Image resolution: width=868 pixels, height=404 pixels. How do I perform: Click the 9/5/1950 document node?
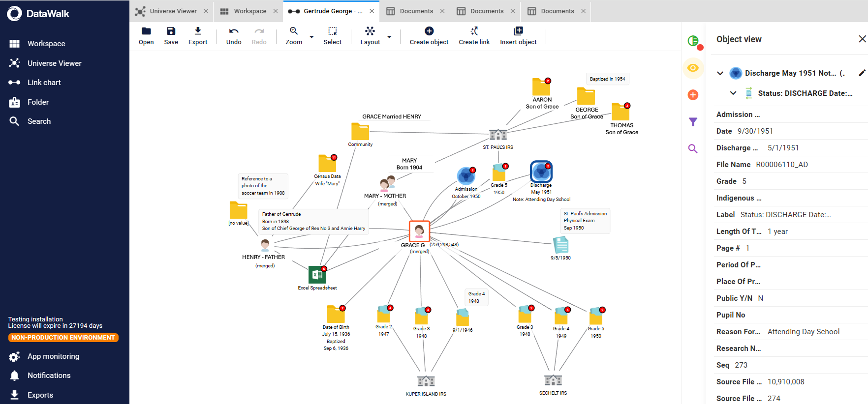[x=560, y=245]
